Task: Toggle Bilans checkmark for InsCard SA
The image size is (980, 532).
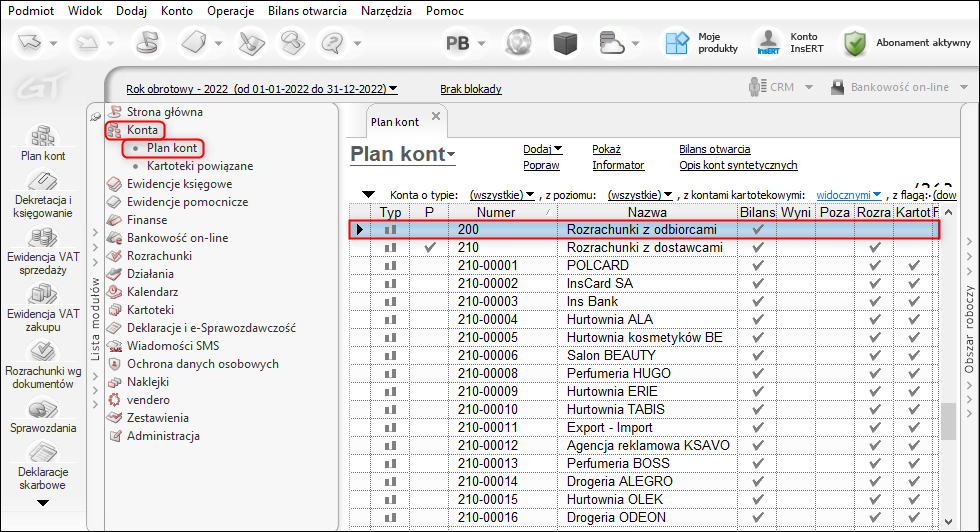Action: pyautogui.click(x=758, y=284)
